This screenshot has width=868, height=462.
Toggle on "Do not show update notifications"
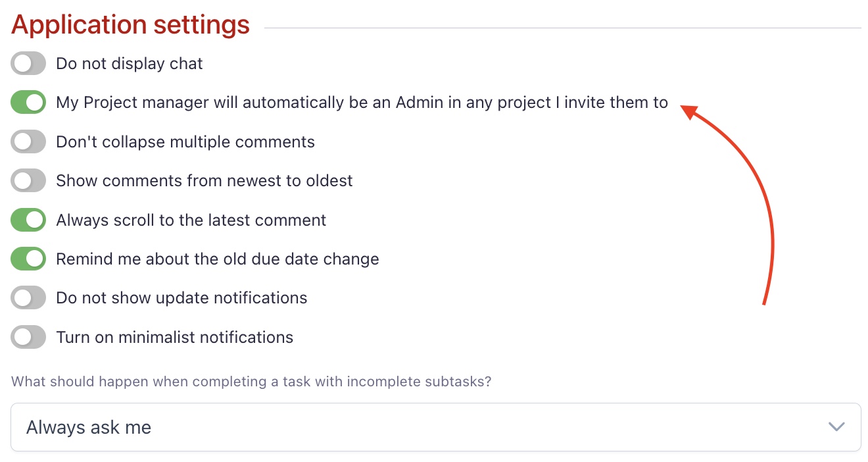coord(28,298)
